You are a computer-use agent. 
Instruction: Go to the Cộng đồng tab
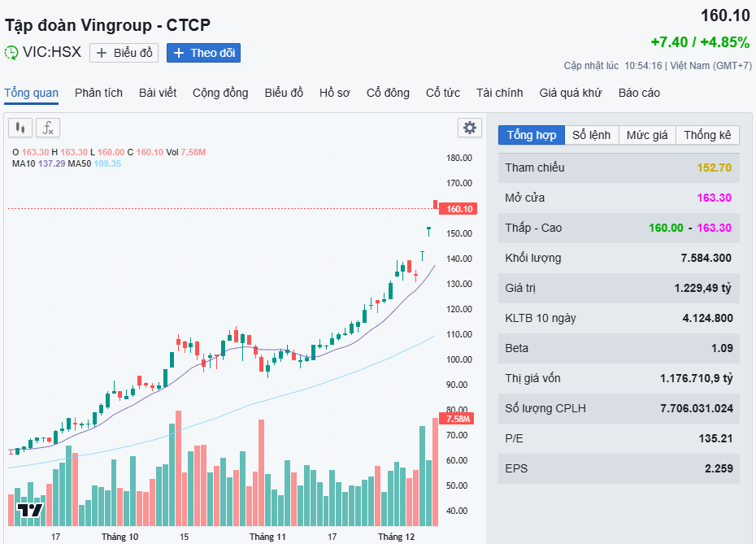point(220,93)
